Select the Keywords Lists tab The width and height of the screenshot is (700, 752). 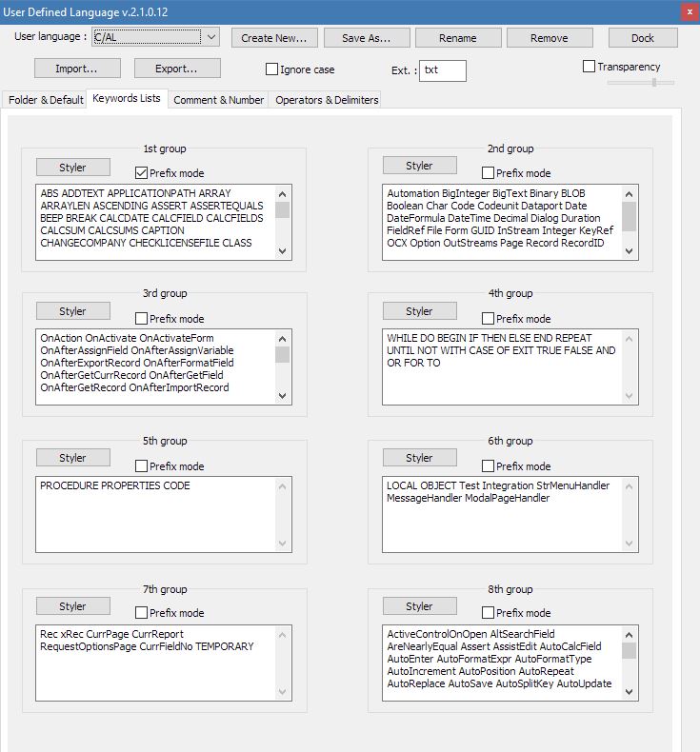[x=127, y=98]
